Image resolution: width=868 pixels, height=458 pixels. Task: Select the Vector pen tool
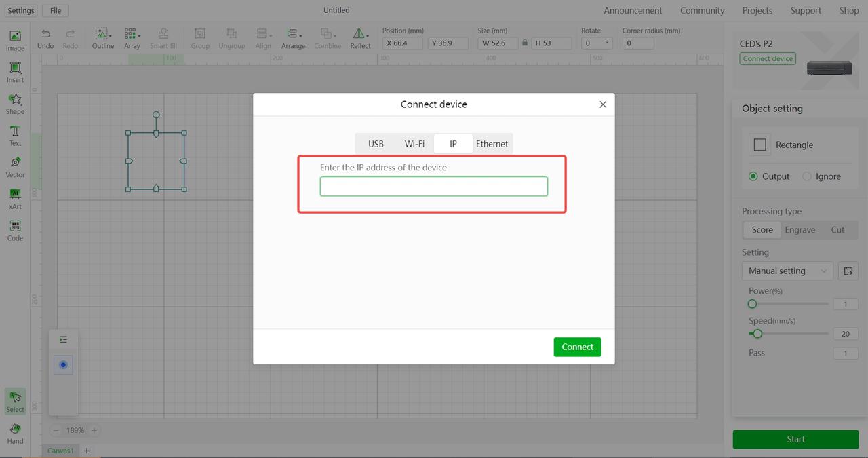click(x=15, y=166)
